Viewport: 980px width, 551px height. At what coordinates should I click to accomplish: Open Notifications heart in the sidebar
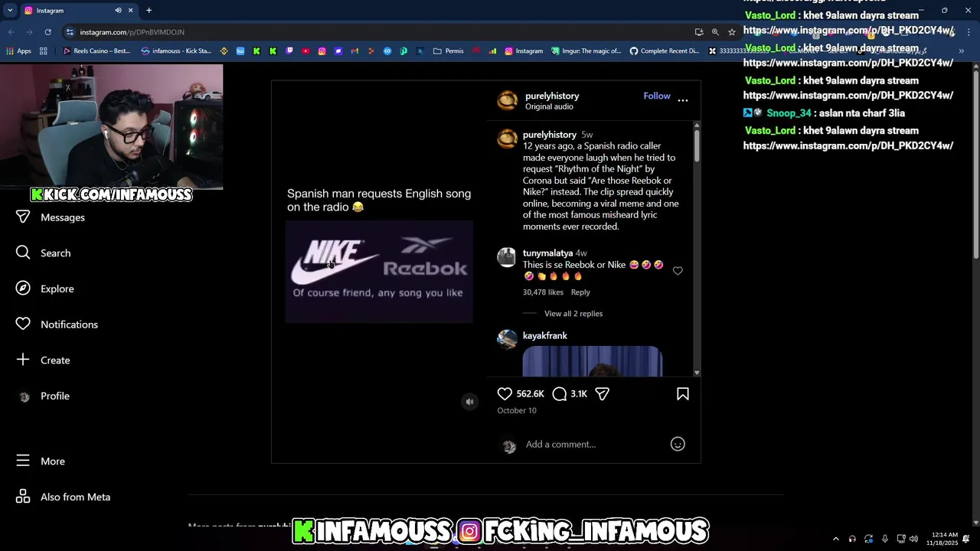(x=57, y=324)
